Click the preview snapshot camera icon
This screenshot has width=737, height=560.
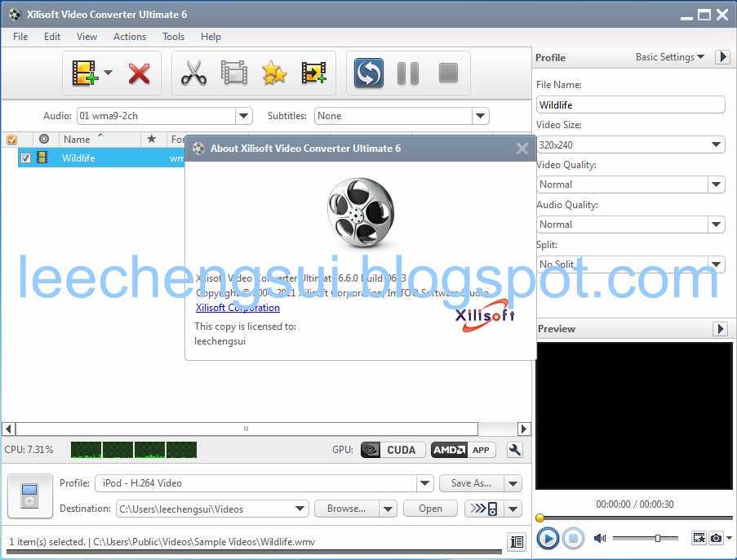click(x=716, y=537)
